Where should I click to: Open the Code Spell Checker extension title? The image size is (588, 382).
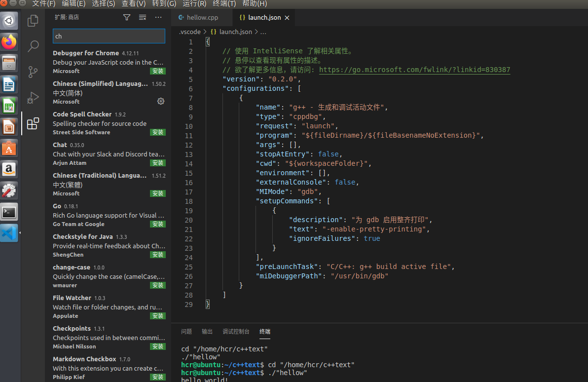pos(82,114)
